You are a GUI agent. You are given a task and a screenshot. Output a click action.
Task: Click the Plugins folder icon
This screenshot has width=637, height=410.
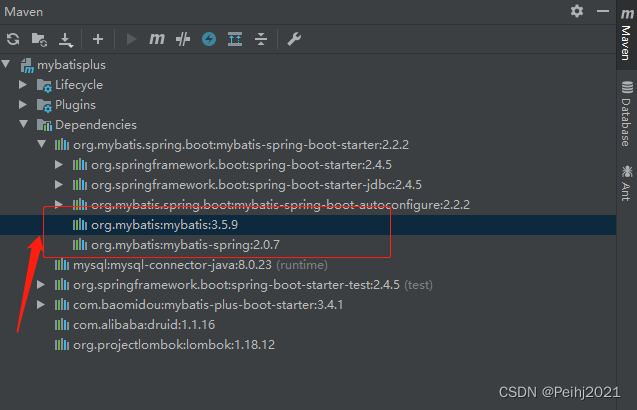(44, 105)
